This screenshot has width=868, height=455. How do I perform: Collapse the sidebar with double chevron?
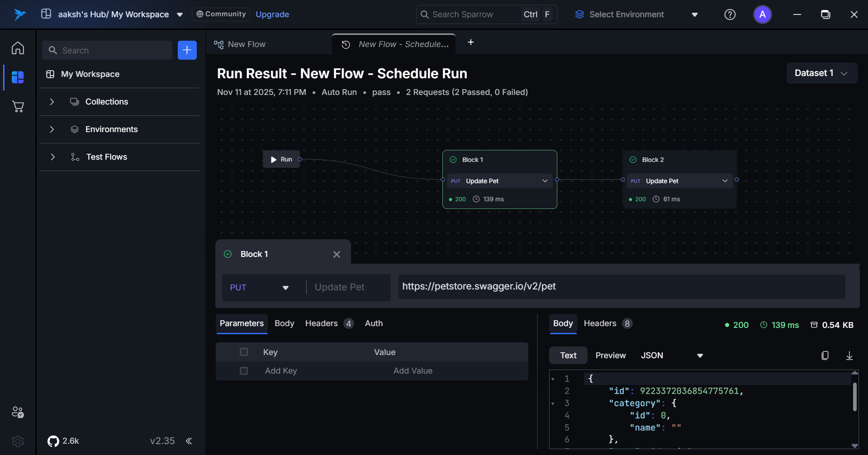click(189, 441)
